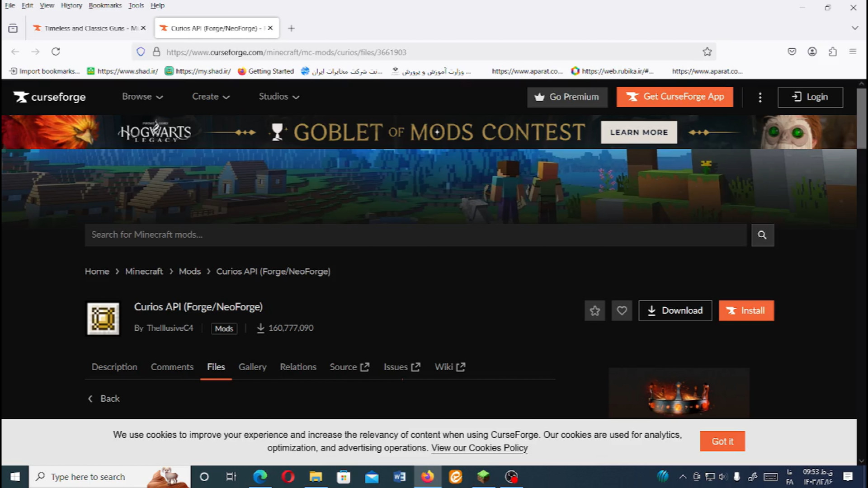Go Back to the files list
This screenshot has height=488, width=868.
104,399
